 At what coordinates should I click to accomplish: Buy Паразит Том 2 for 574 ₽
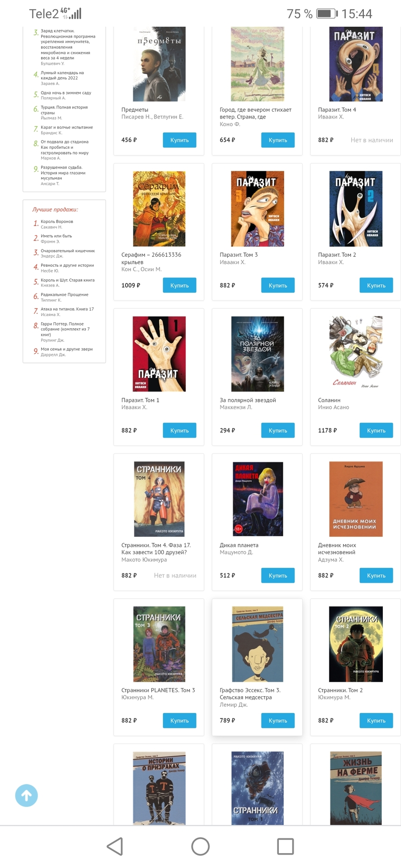376,285
